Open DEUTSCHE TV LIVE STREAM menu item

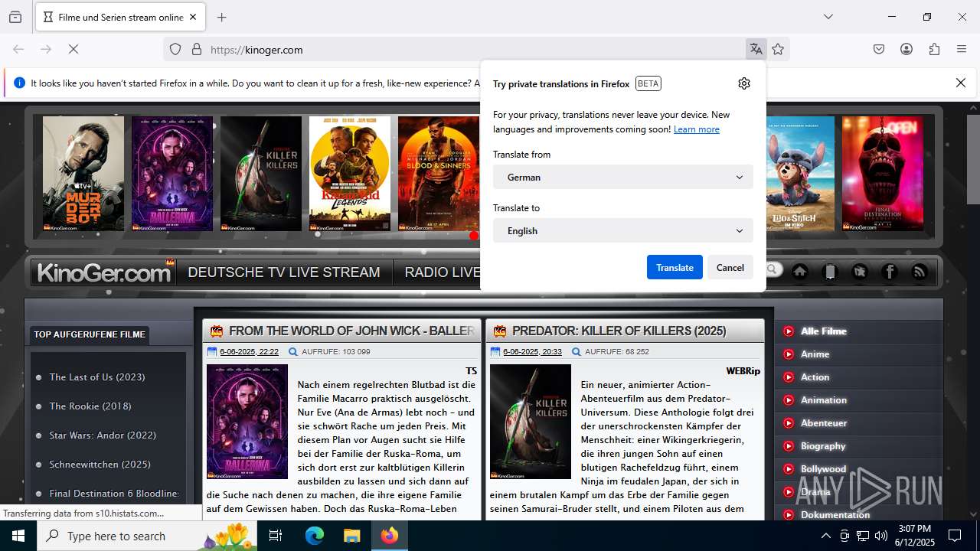click(x=284, y=272)
